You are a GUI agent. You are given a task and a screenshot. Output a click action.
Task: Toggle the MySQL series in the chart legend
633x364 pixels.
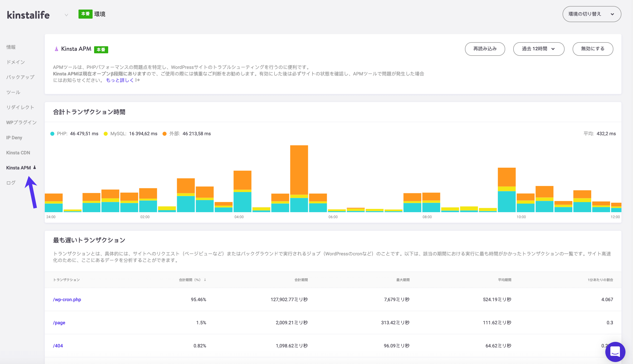click(106, 133)
